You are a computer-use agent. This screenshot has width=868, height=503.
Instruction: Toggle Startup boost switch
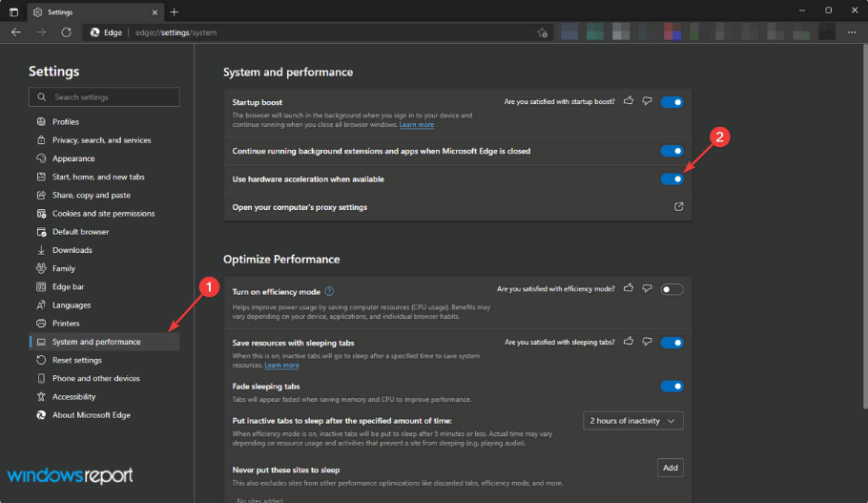[x=672, y=102]
